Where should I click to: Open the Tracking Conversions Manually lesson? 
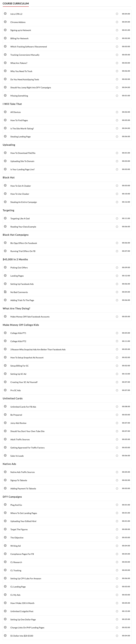pyautogui.click(x=25, y=55)
